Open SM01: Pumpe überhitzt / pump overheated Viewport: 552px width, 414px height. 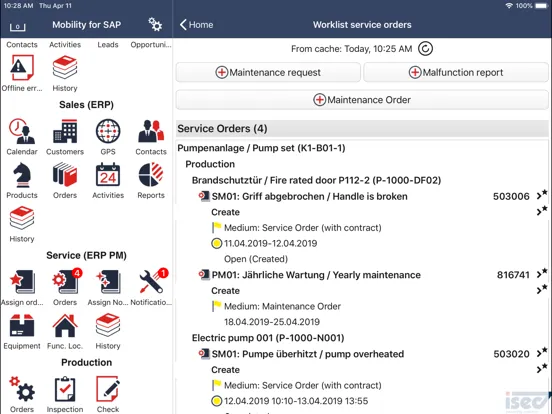coord(308,354)
